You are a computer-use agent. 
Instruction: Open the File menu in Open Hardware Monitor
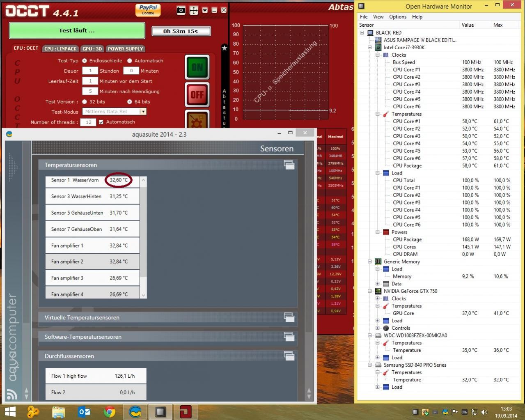click(x=364, y=17)
